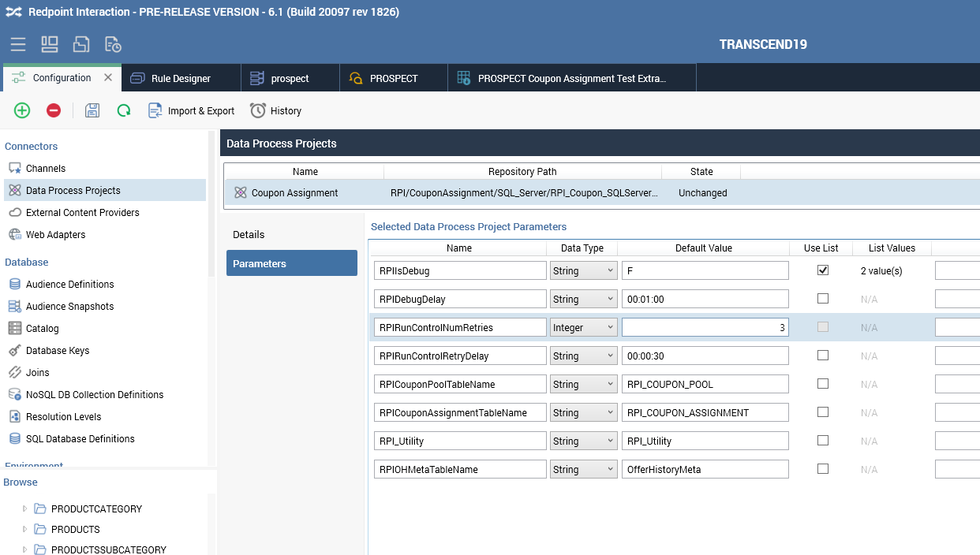The height and width of the screenshot is (555, 980).
Task: Click the History clock icon
Action: (x=258, y=111)
